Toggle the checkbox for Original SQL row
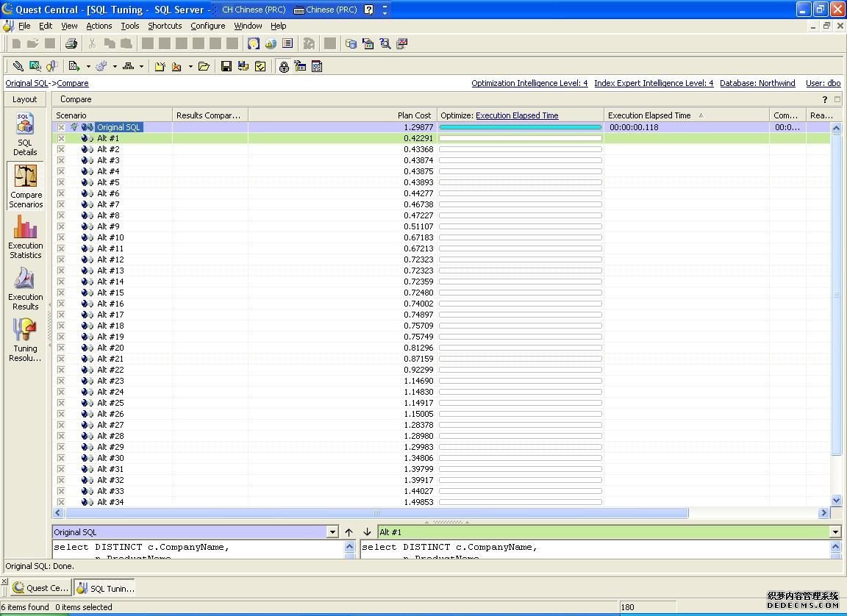This screenshot has height=616, width=847. tap(61, 127)
